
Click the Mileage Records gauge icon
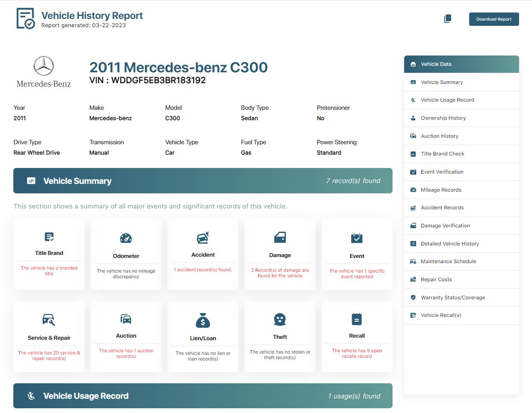413,190
